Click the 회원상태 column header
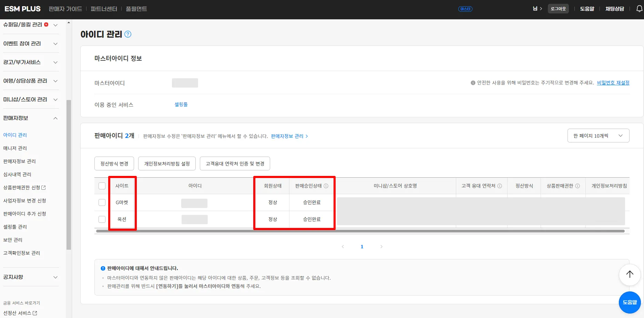The image size is (644, 318). (273, 186)
